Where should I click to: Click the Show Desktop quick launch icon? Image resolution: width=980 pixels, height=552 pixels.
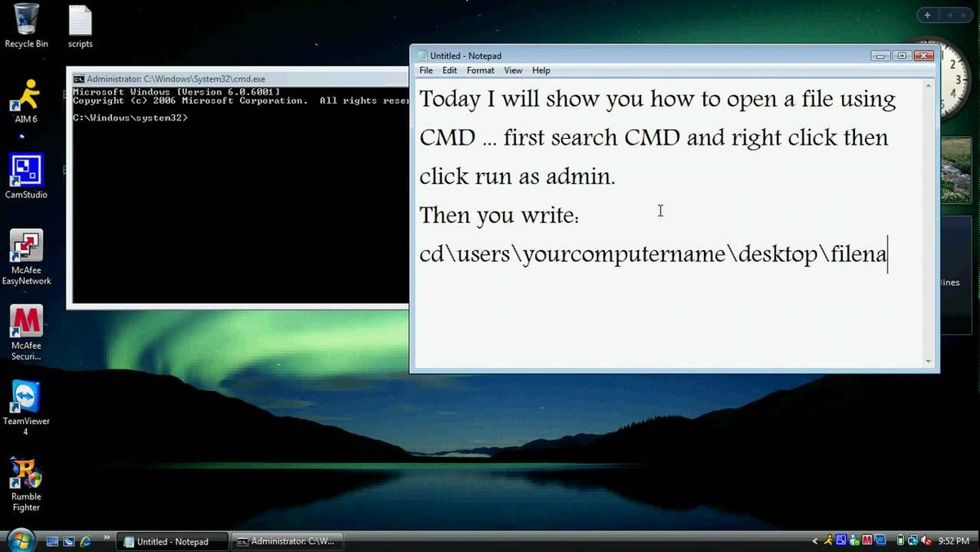click(x=52, y=541)
